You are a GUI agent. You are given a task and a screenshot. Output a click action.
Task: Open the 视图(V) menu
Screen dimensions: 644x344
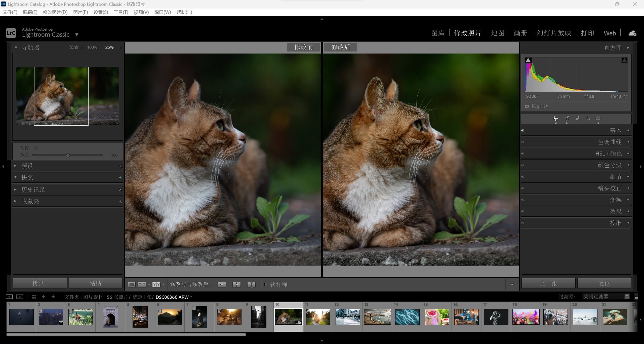point(141,12)
